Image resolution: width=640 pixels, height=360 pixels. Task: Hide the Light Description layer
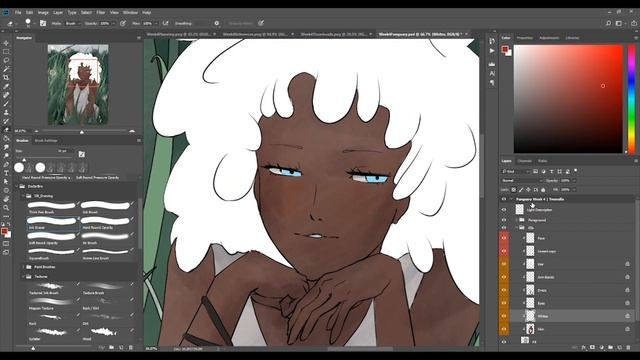tap(504, 209)
